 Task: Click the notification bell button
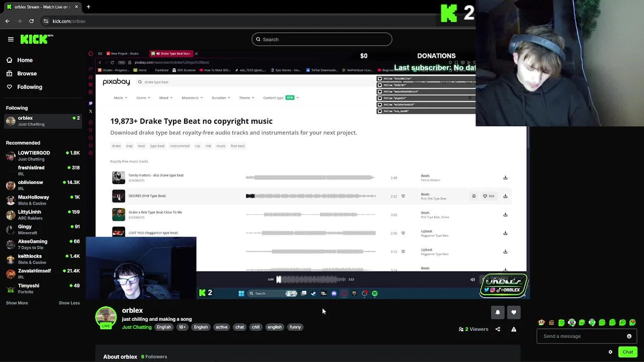click(498, 312)
